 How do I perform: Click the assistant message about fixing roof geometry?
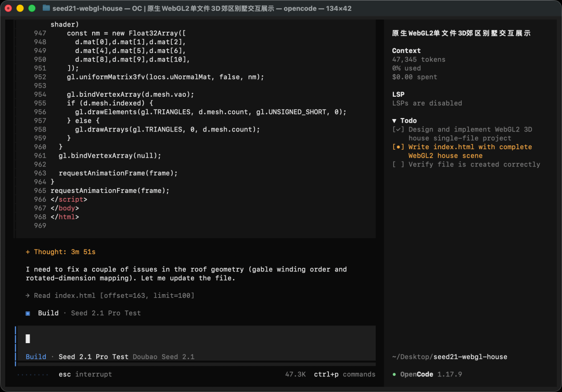point(186,274)
